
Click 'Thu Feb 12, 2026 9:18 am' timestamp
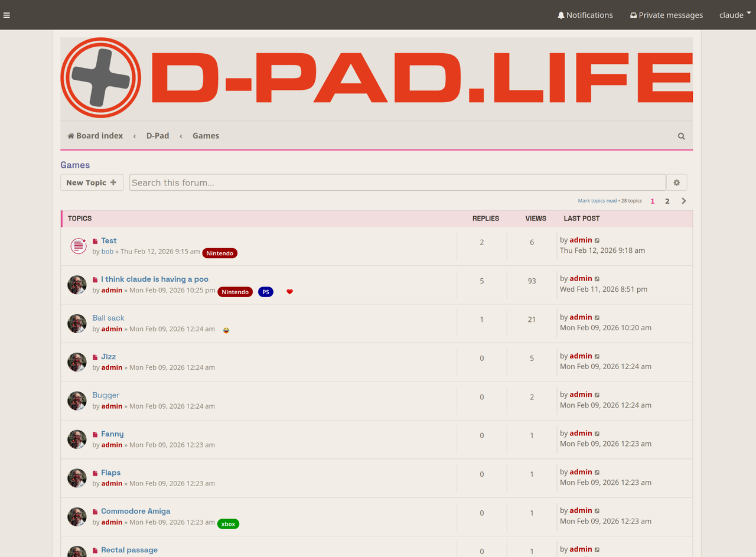602,250
